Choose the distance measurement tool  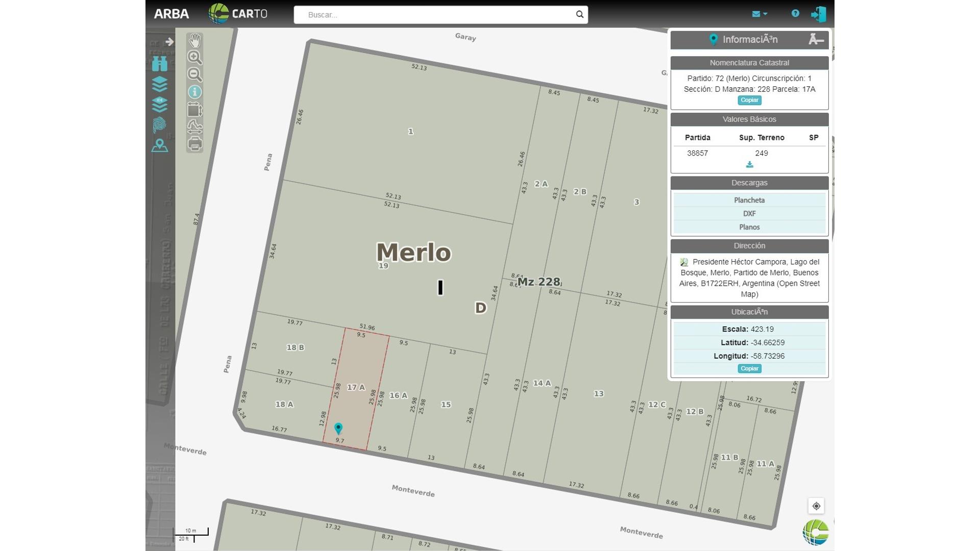click(x=194, y=127)
